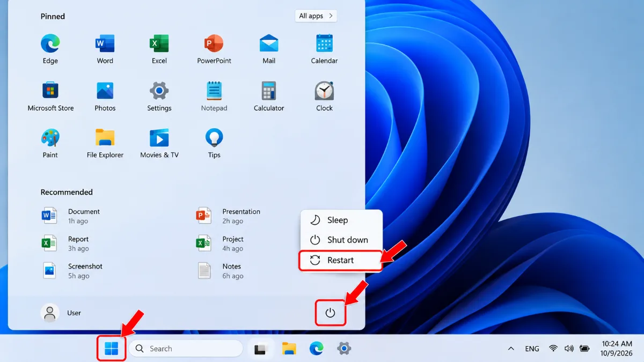
Task: Select Restart from the power menu
Action: pos(340,260)
